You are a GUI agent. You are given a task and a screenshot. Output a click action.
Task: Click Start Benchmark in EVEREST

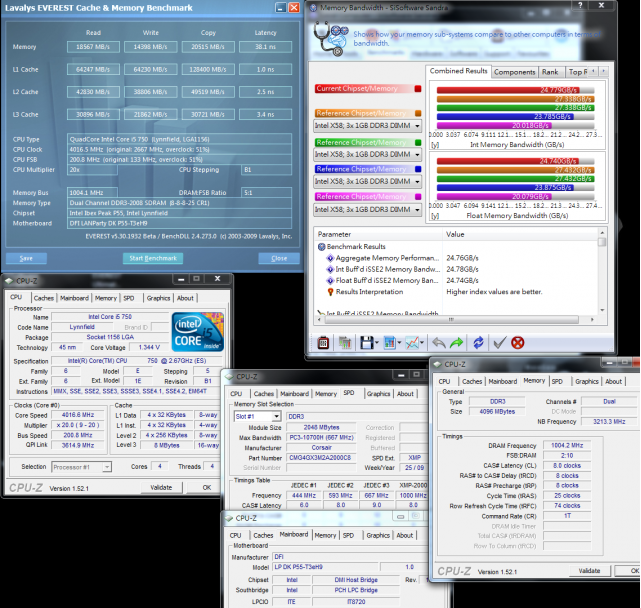(x=153, y=258)
